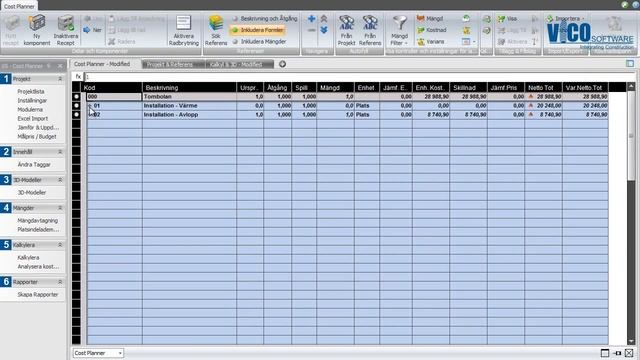Screen dimensions: 640x360
Task: Select Inkludera Mängder option
Action: pos(259,42)
